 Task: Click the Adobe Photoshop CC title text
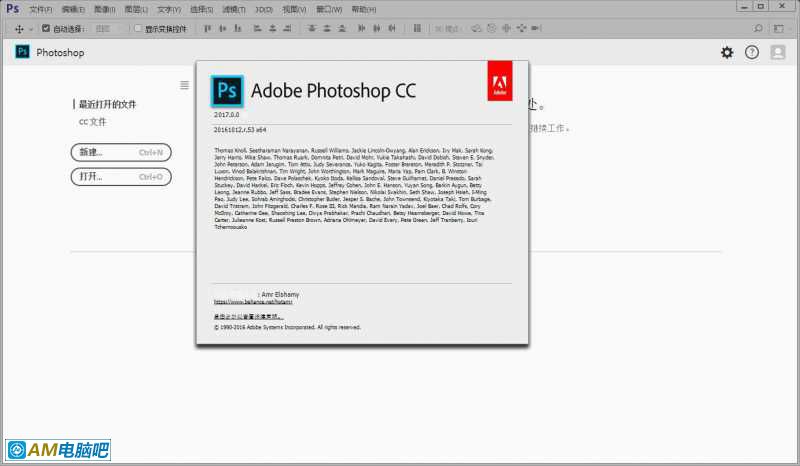(333, 91)
